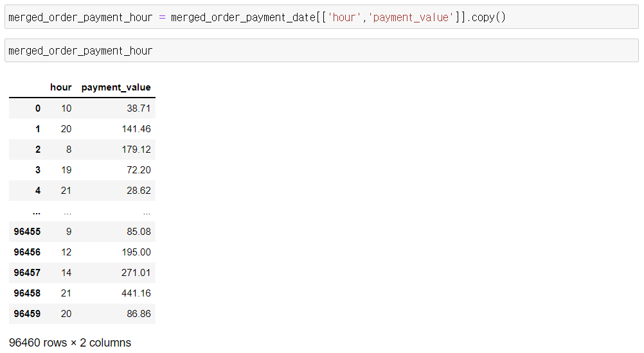
Task: Click payment value 179.12
Action: 136,150
